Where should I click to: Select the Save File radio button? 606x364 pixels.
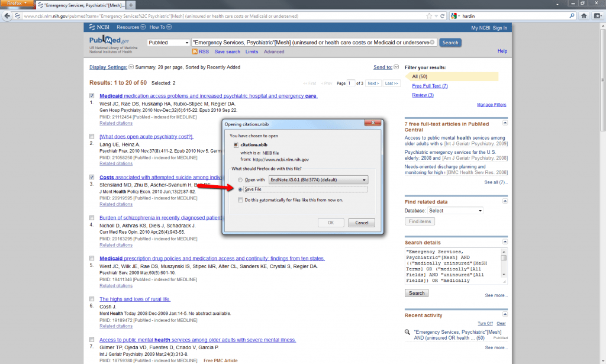pyautogui.click(x=240, y=189)
